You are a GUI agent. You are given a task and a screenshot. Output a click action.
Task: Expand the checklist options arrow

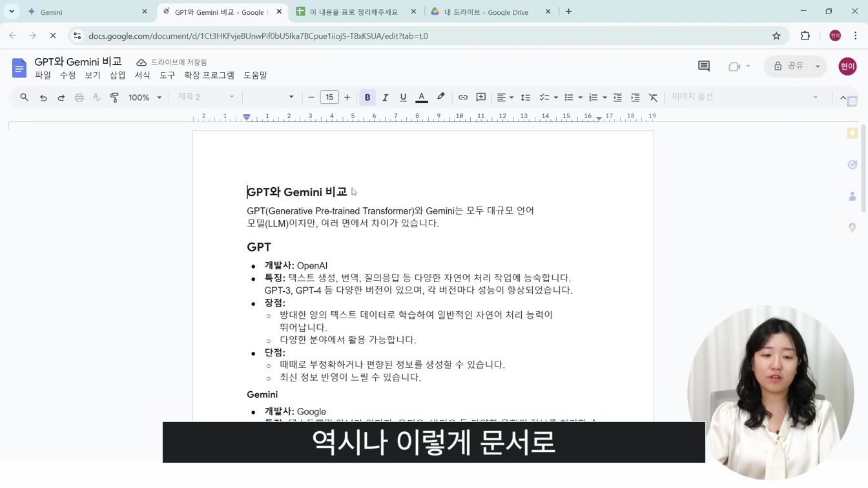pyautogui.click(x=556, y=97)
